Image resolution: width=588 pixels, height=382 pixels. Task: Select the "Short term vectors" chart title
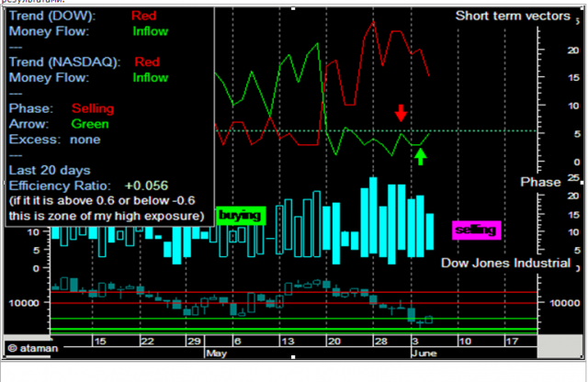coord(513,16)
